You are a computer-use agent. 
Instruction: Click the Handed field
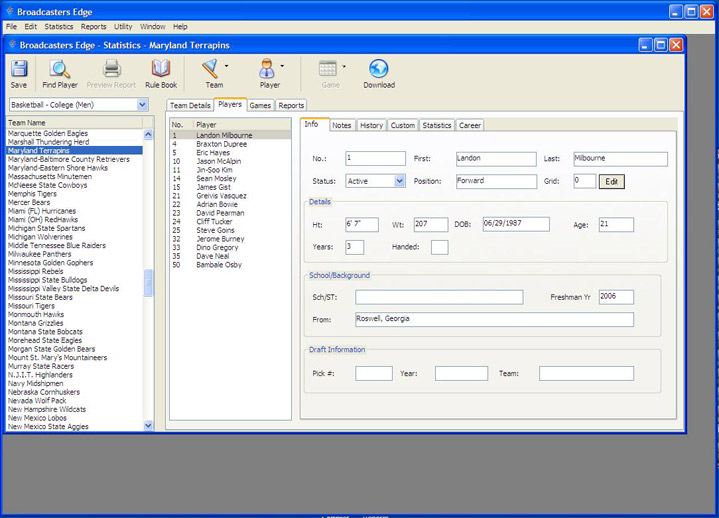440,247
